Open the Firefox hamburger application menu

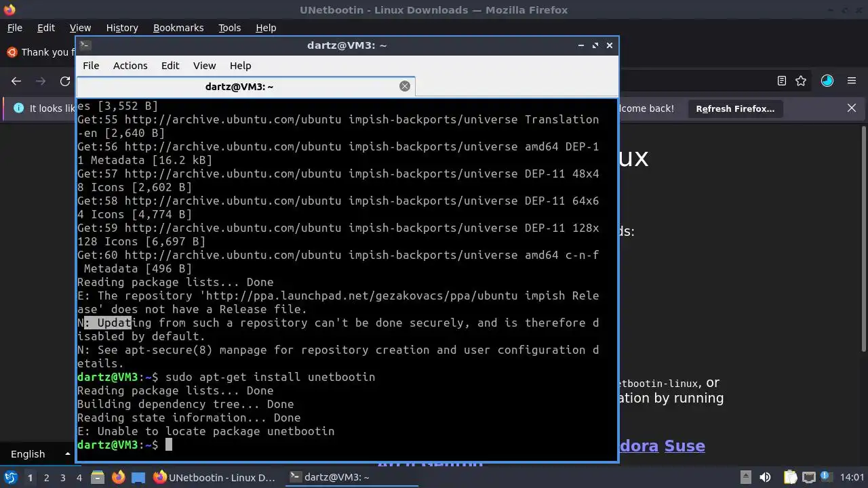[x=852, y=81]
